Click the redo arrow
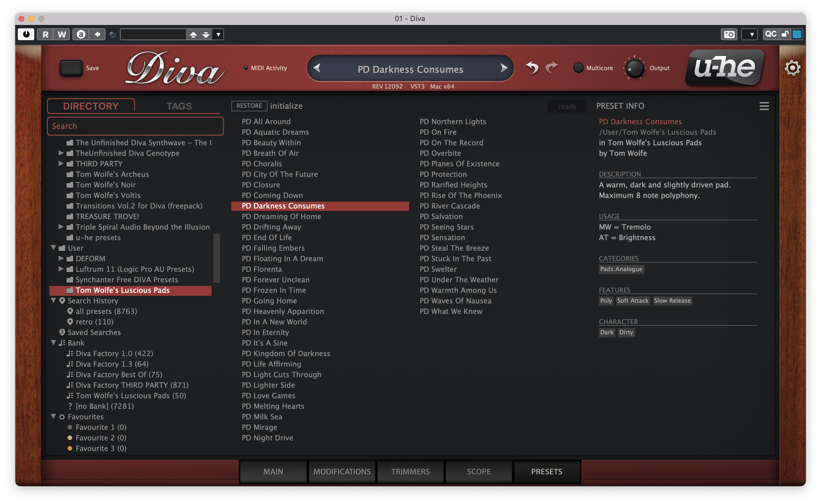821x504 pixels. 551,68
